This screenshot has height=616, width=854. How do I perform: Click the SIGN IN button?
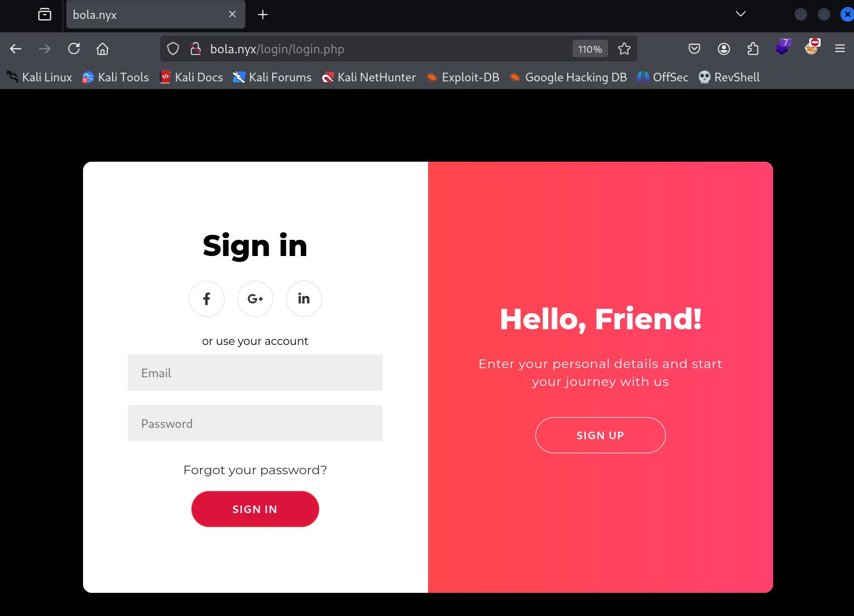255,509
